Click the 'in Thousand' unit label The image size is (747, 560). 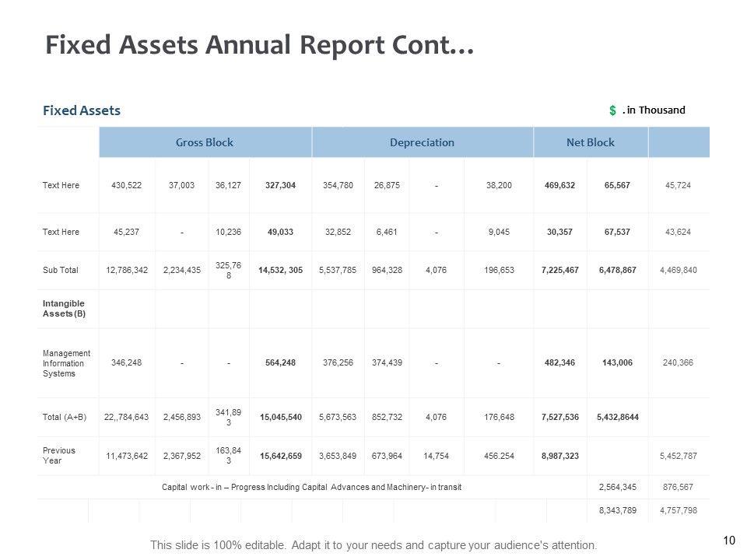(655, 110)
